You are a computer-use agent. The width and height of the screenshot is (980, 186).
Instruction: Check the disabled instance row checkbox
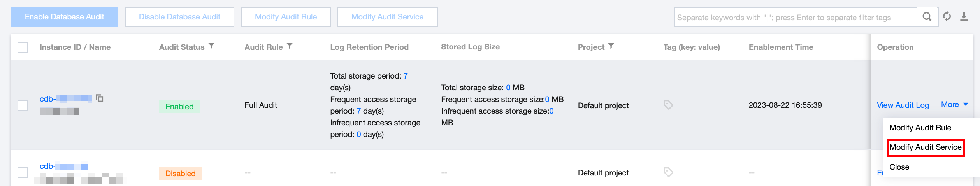click(23, 172)
